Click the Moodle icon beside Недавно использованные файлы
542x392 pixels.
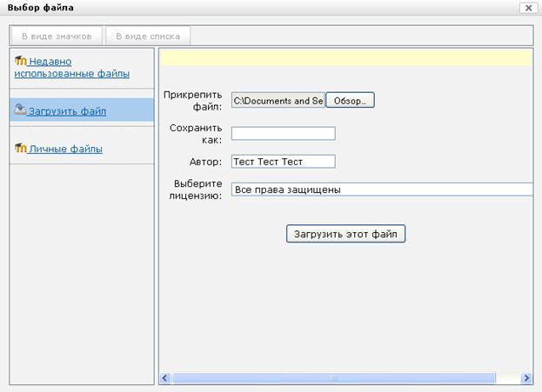point(20,61)
